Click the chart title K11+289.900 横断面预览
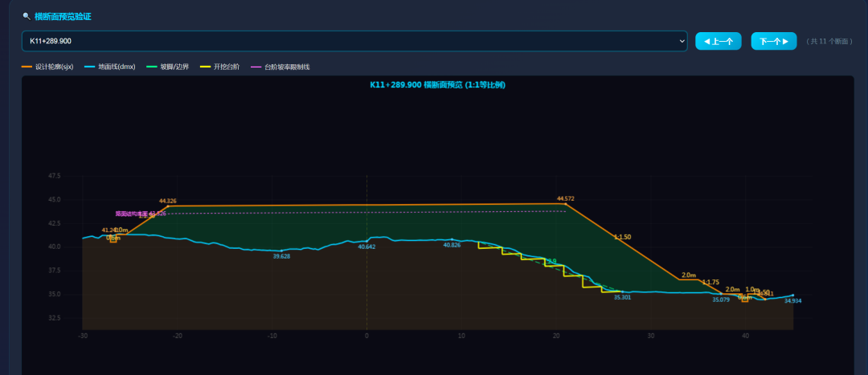Viewport: 868px width, 375px height. pos(437,84)
